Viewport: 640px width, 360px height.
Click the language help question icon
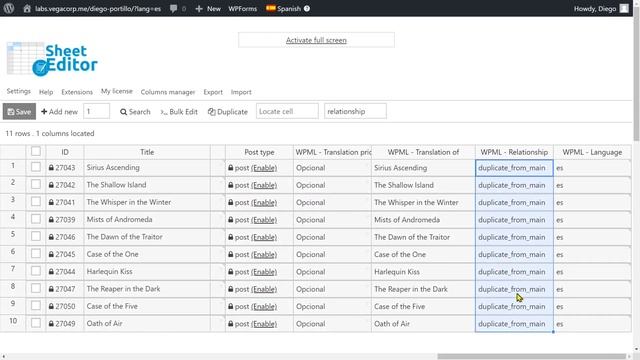307,8
